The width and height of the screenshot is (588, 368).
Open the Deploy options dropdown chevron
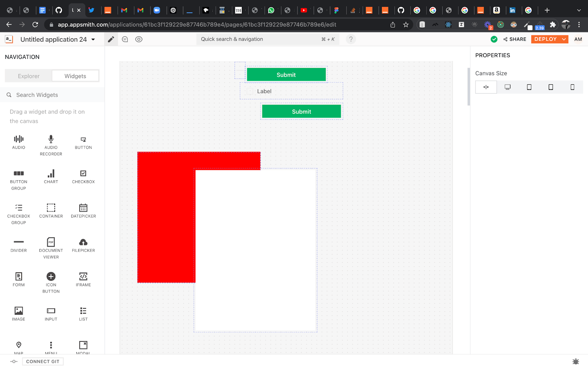pyautogui.click(x=564, y=39)
